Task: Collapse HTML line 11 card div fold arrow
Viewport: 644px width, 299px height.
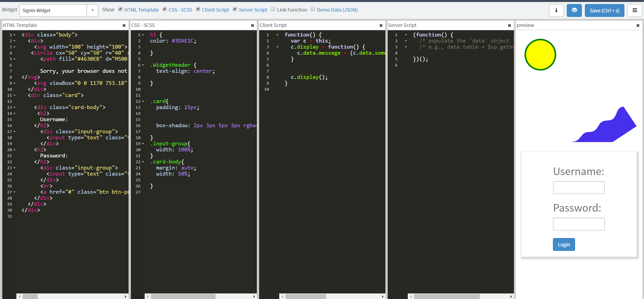Action: (15, 95)
